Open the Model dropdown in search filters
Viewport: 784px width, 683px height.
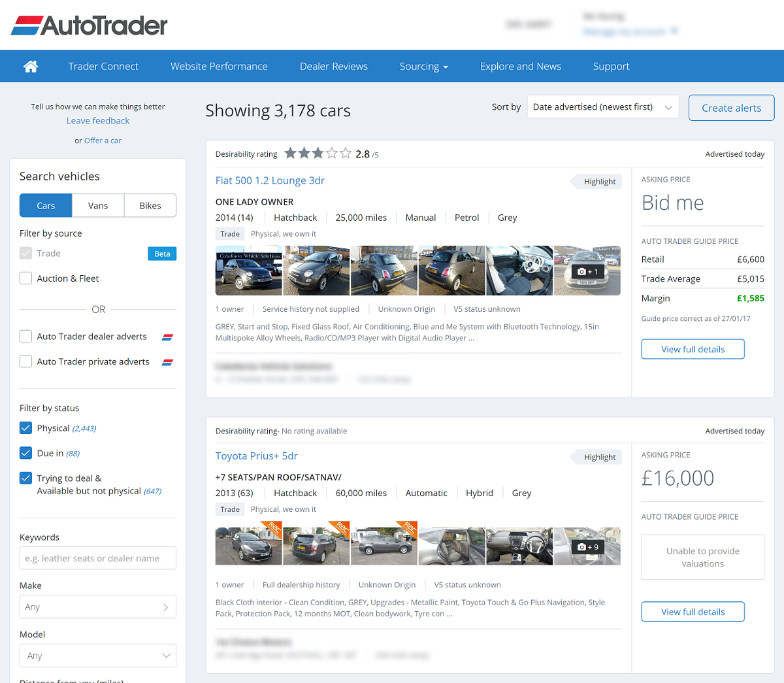97,655
